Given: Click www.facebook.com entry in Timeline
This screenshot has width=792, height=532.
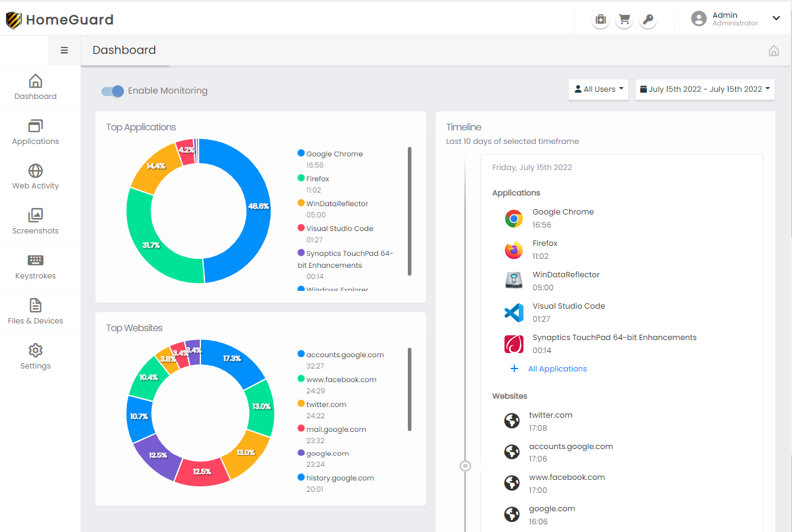Looking at the screenshot, I should click(567, 477).
